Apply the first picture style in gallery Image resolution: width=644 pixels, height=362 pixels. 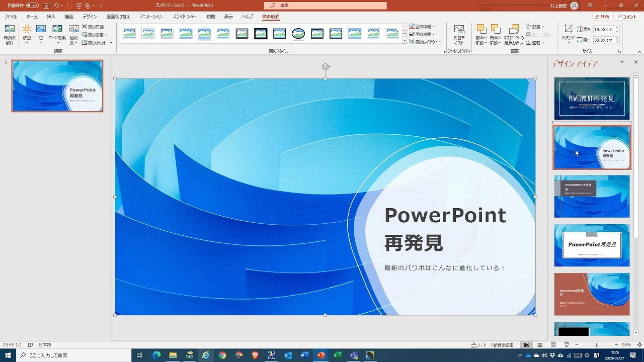[x=129, y=34]
